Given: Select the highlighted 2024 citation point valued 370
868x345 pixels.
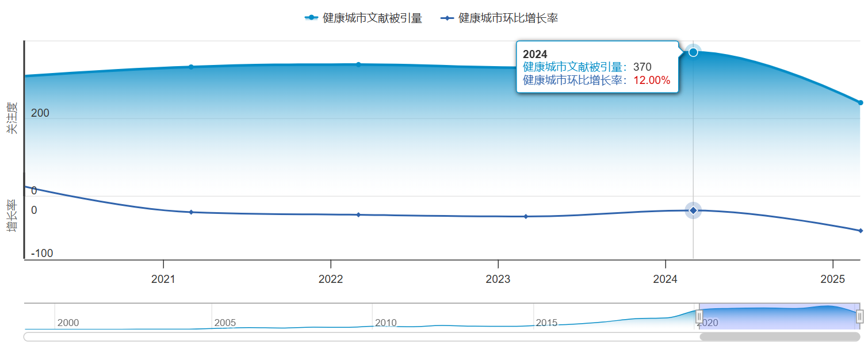Looking at the screenshot, I should [693, 52].
